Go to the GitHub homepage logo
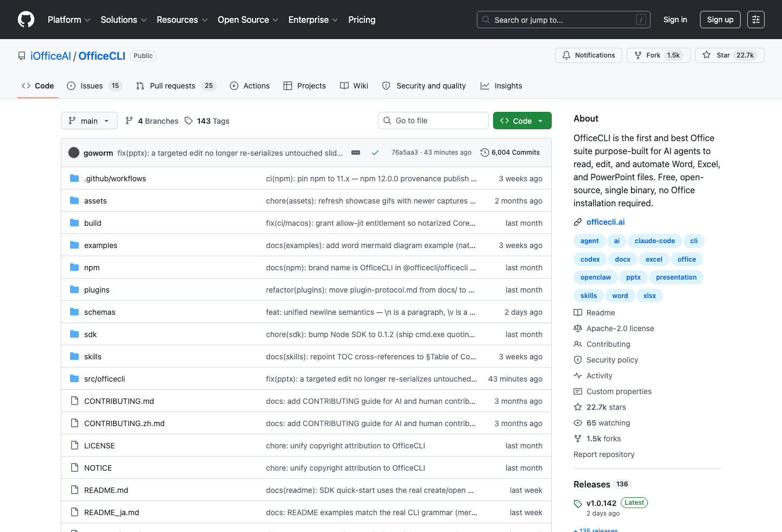The height and width of the screenshot is (532, 782). 26,20
